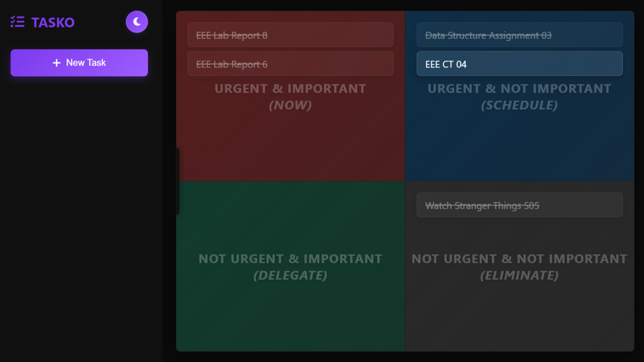Select the green Not Urgent & Important quadrant
644x362 pixels.
[290, 266]
